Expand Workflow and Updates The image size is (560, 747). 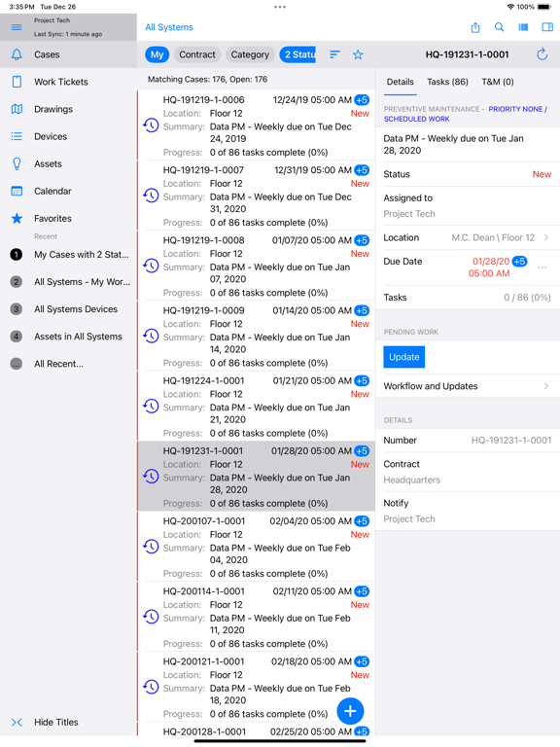(468, 386)
